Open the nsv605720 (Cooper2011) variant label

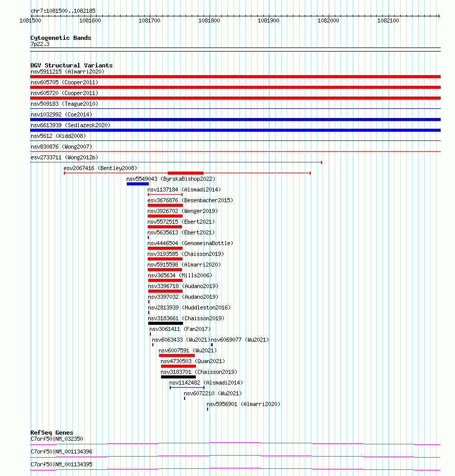[64, 93]
